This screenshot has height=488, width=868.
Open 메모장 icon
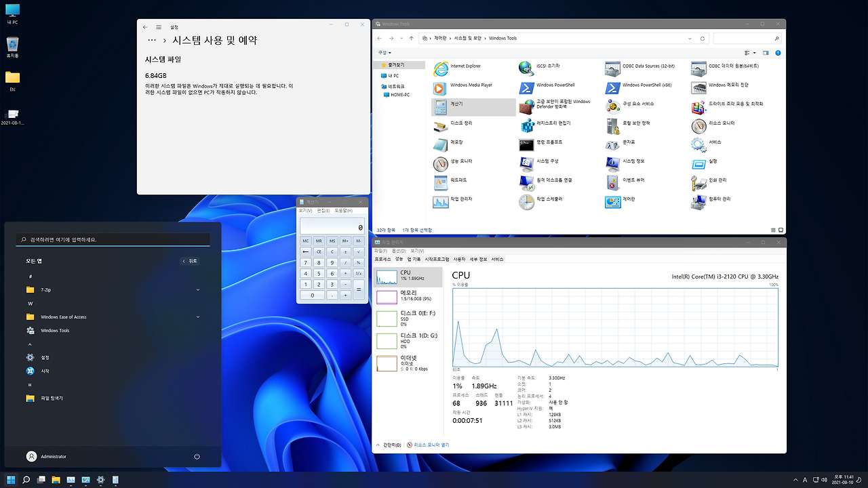click(440, 144)
